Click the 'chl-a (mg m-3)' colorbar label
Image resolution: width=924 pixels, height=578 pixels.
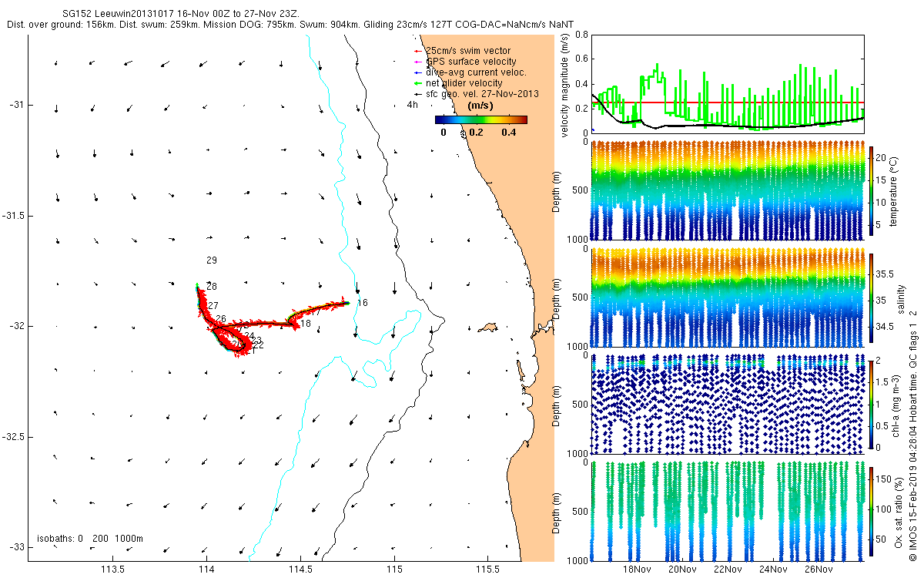point(898,405)
